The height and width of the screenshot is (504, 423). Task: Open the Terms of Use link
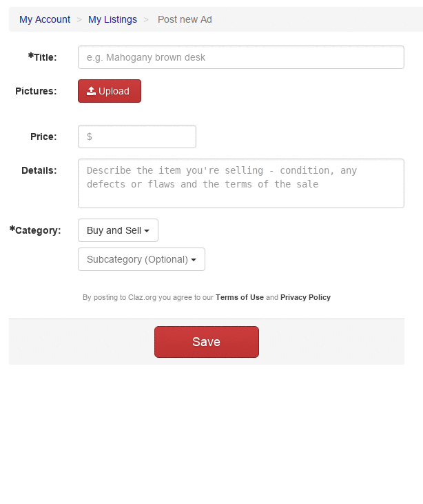point(239,297)
